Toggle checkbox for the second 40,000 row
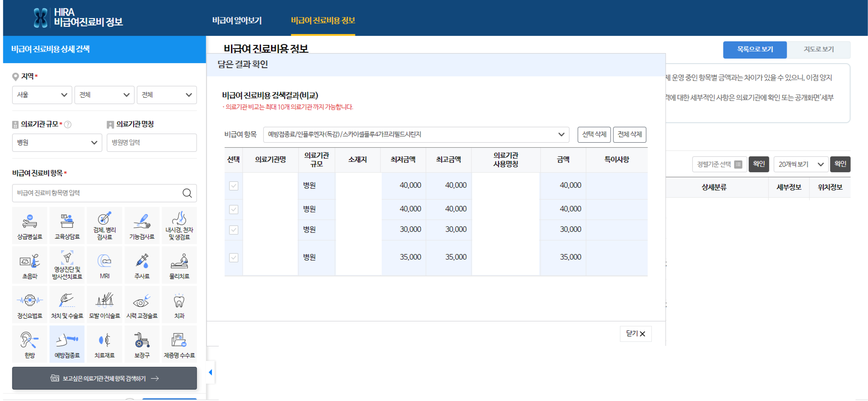The width and height of the screenshot is (868, 401). pos(234,210)
